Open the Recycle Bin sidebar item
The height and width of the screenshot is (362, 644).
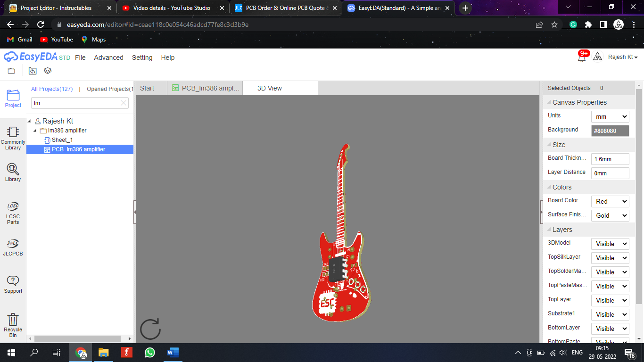[x=13, y=325]
